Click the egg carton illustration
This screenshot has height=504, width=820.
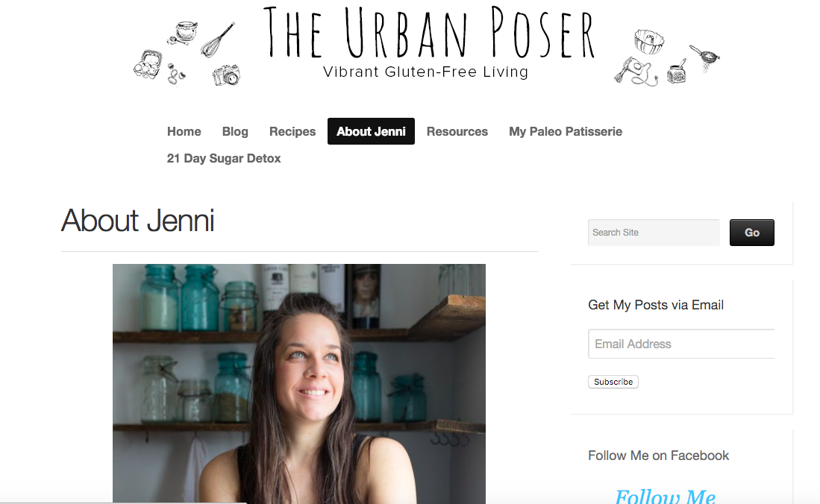pos(148,64)
